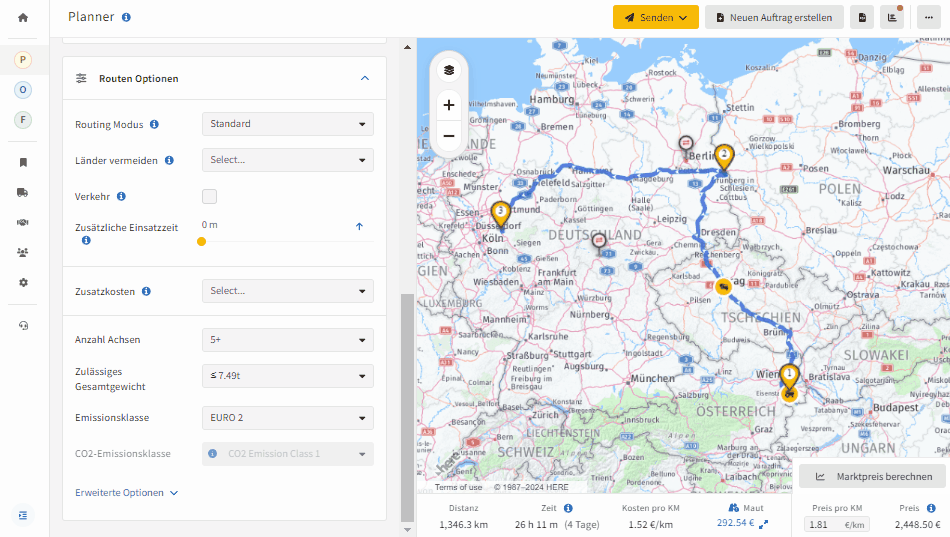Expand Erweiterte Optionen
This screenshot has width=950, height=537.
click(x=126, y=493)
